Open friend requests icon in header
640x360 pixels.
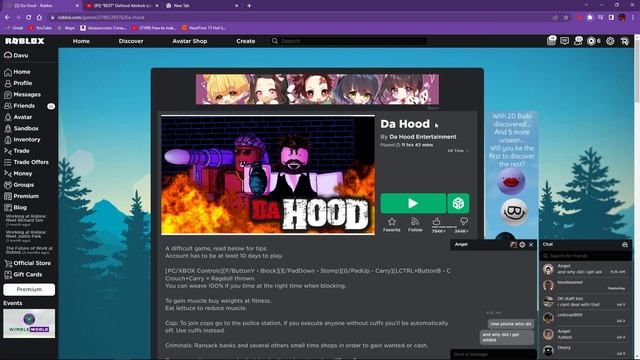(x=578, y=40)
